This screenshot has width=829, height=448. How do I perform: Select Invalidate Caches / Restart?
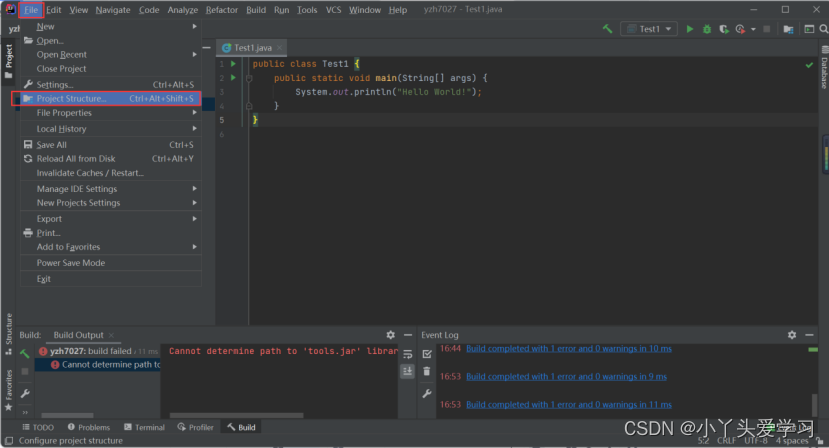click(111, 173)
